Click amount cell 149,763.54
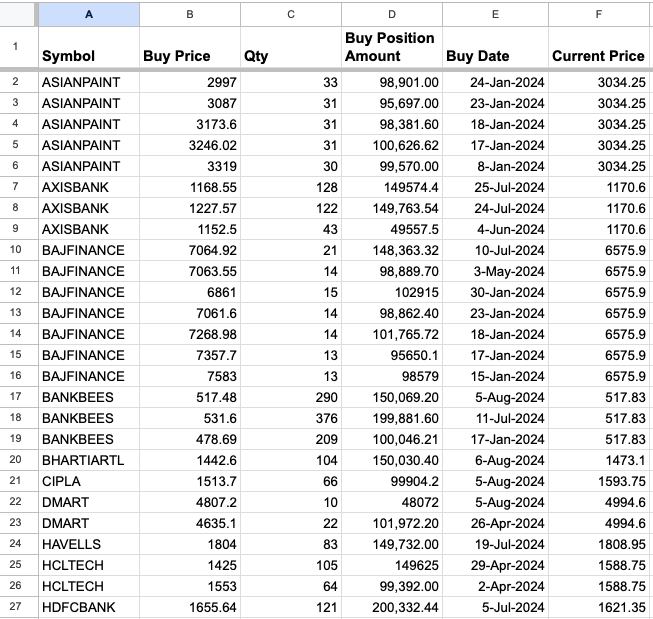 pos(392,208)
